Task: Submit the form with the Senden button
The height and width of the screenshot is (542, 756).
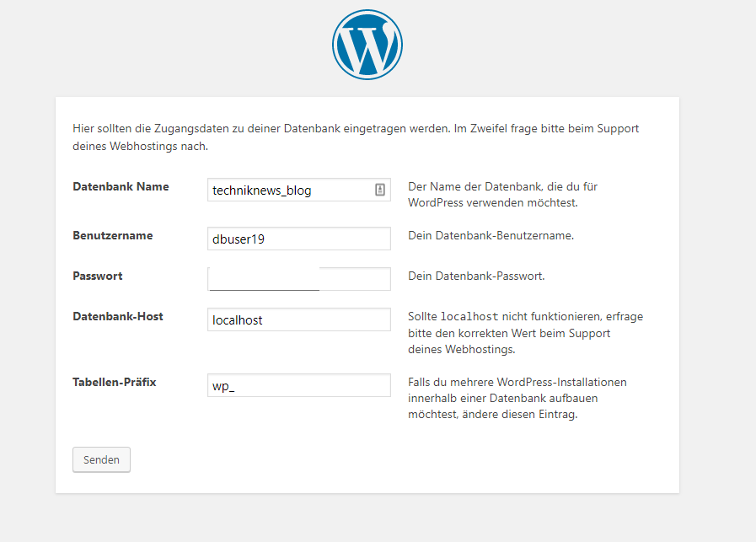Action: (x=102, y=459)
